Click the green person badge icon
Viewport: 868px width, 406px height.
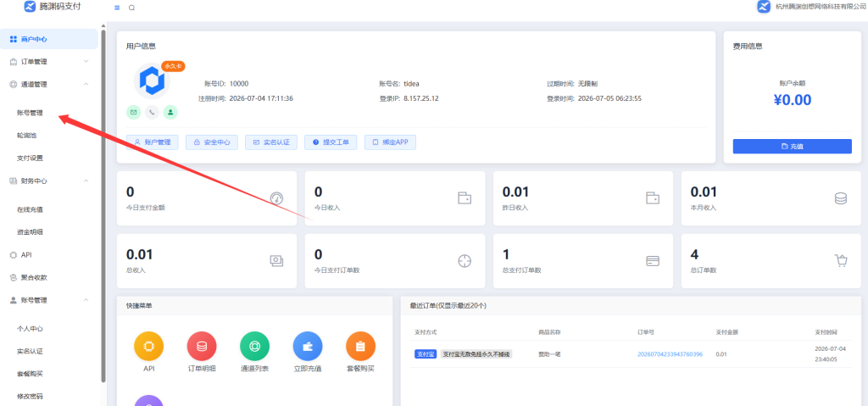click(x=170, y=113)
